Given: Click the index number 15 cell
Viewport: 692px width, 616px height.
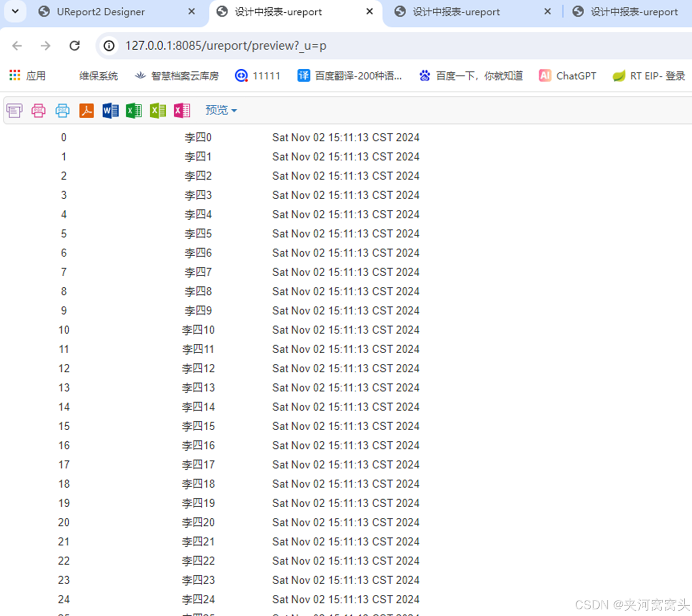Looking at the screenshot, I should click(x=64, y=426).
